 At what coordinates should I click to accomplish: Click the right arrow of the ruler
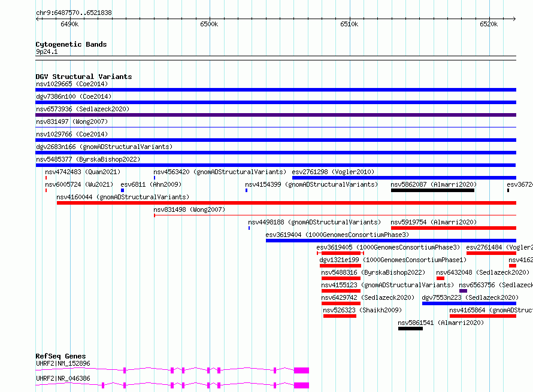[514, 19]
